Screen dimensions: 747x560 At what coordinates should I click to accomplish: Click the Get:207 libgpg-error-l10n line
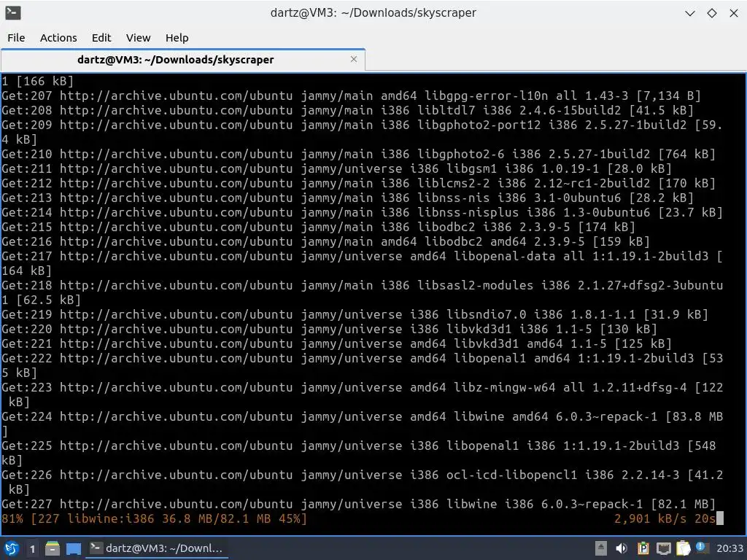coord(352,96)
